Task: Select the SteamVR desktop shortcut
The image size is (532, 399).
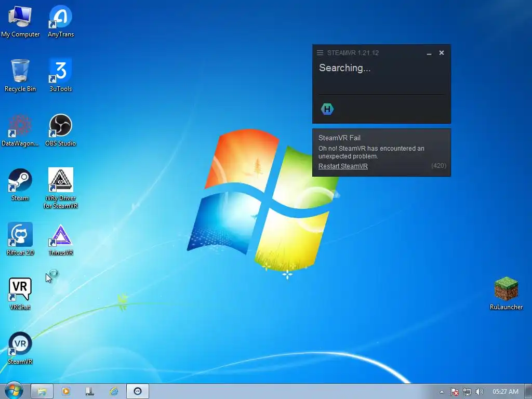Action: [20, 349]
